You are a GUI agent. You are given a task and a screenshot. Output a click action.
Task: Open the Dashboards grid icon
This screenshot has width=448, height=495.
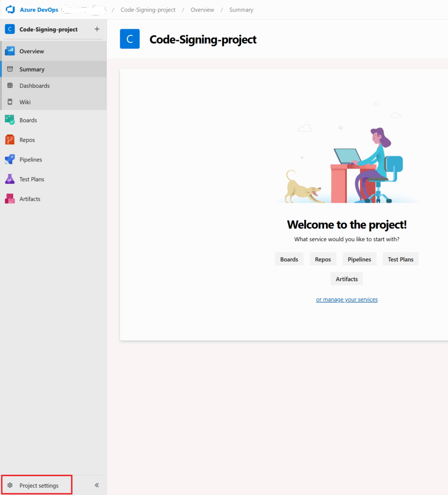point(10,86)
